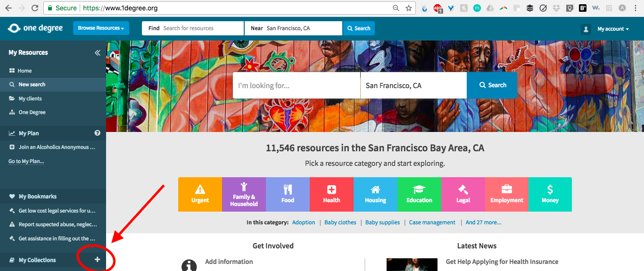Open the Baby supplies link

pyautogui.click(x=382, y=222)
